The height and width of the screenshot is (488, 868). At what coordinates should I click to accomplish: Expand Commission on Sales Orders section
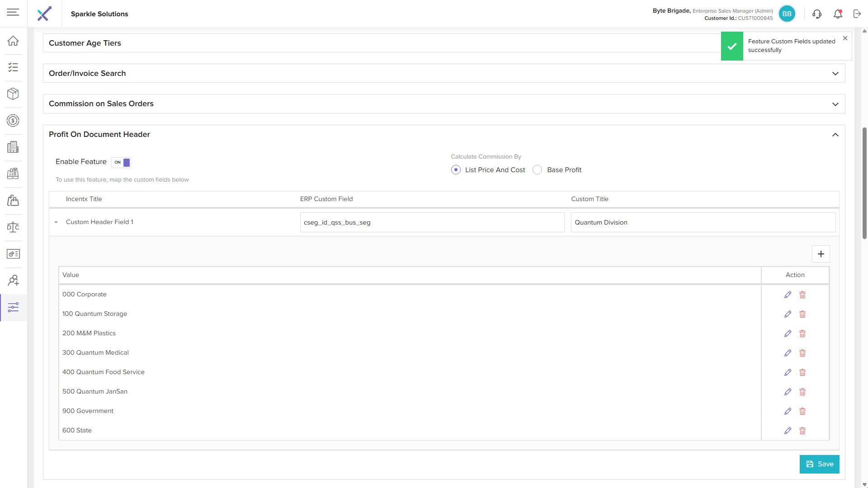[835, 104]
